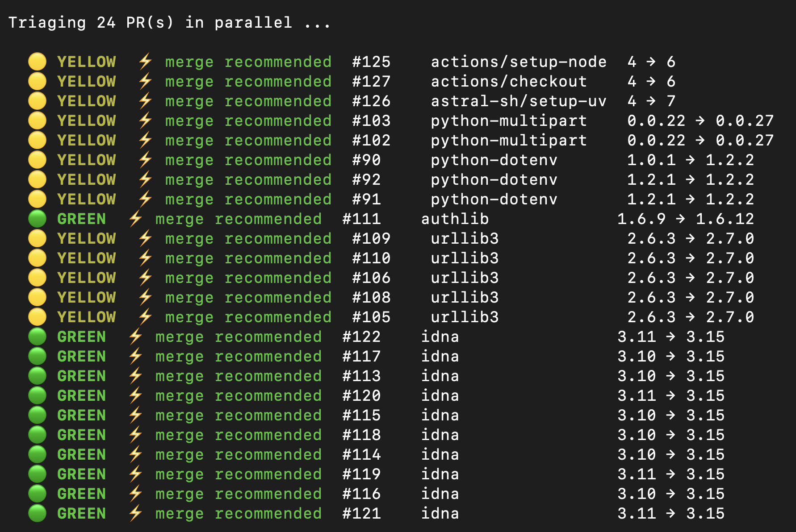Click '3.11 → 3.15' on the #121 row
This screenshot has width=796, height=532.
click(x=671, y=513)
